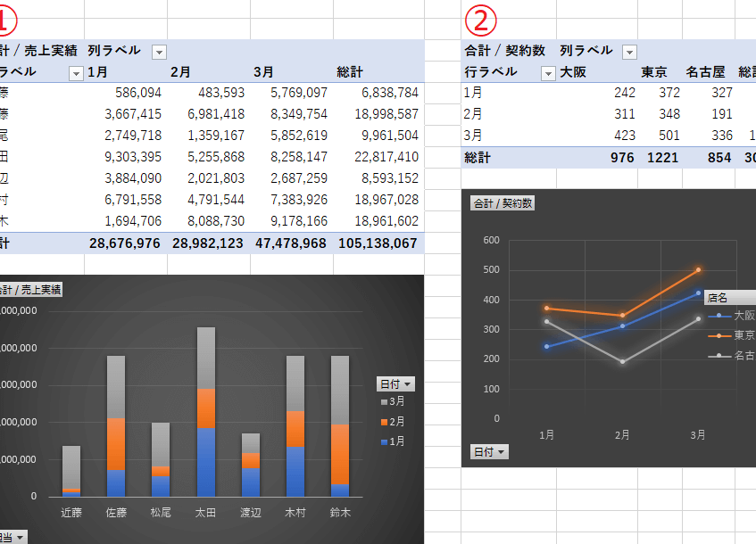Click the 鈴木 stacked bar's orange segment
The image size is (756, 544).
click(339, 454)
